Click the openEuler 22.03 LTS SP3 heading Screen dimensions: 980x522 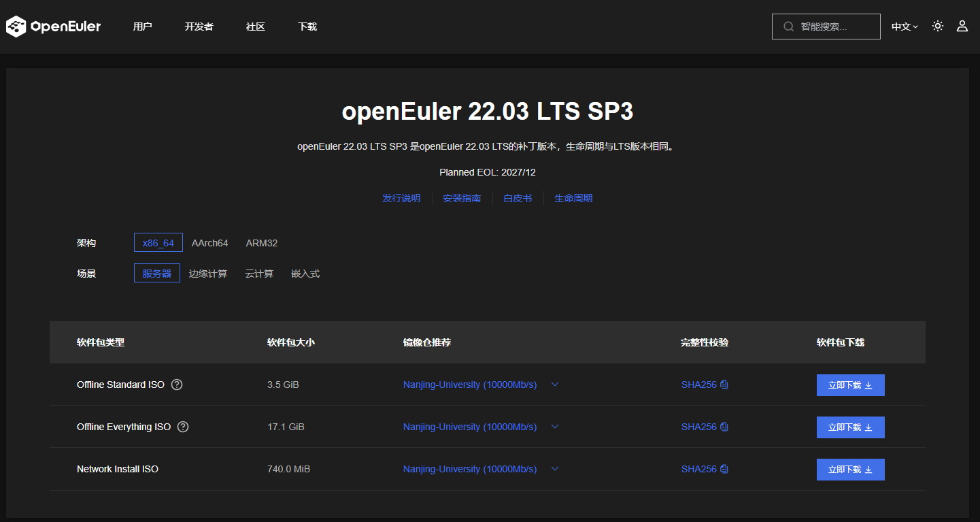click(x=488, y=112)
